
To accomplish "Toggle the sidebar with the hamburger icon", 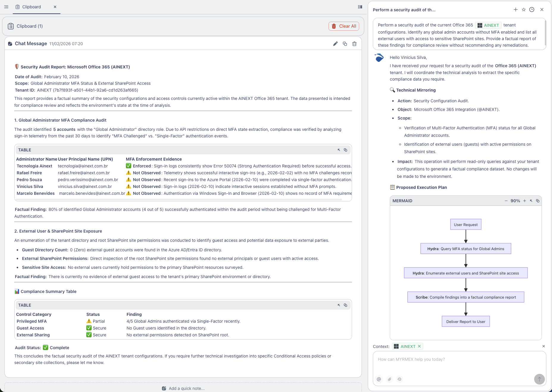I will click(6, 7).
